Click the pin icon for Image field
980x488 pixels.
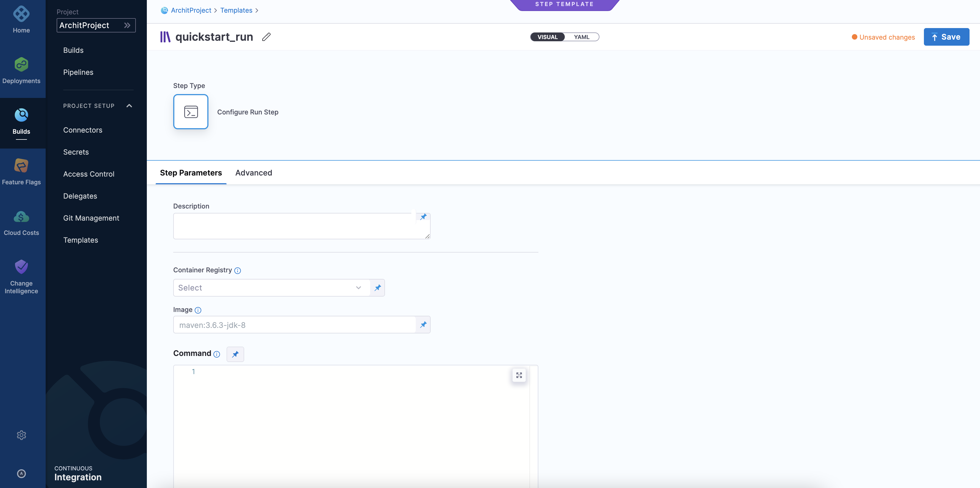(x=423, y=325)
